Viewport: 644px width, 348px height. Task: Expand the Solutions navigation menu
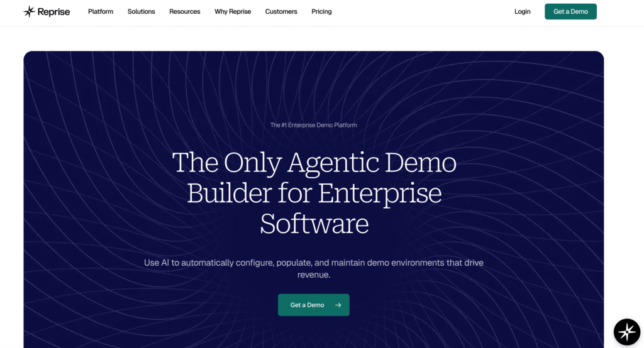[x=141, y=12]
